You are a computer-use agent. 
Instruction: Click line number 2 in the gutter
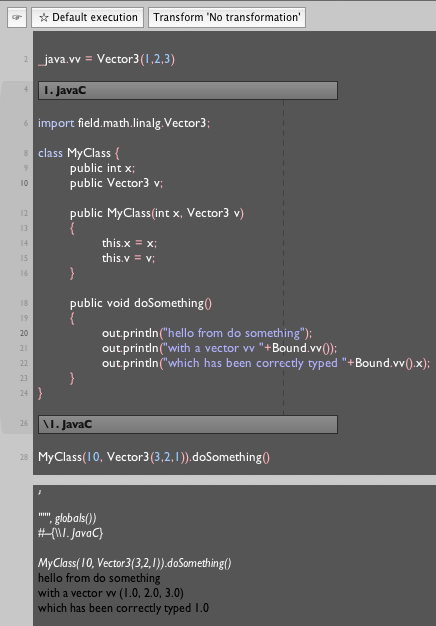26,59
